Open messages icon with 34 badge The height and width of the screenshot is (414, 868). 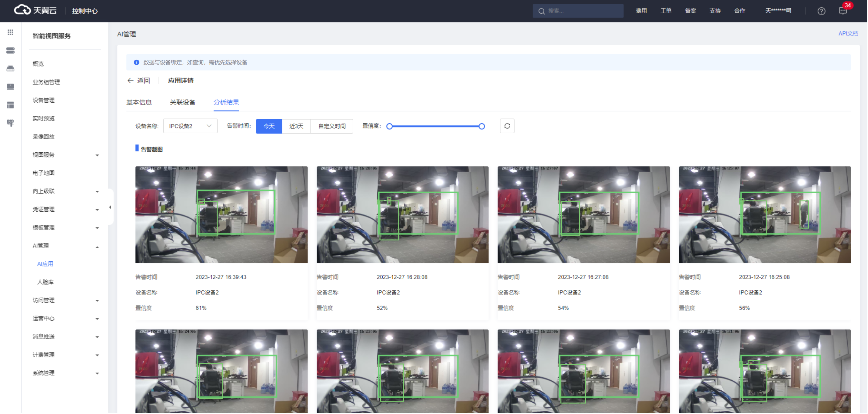coord(844,11)
